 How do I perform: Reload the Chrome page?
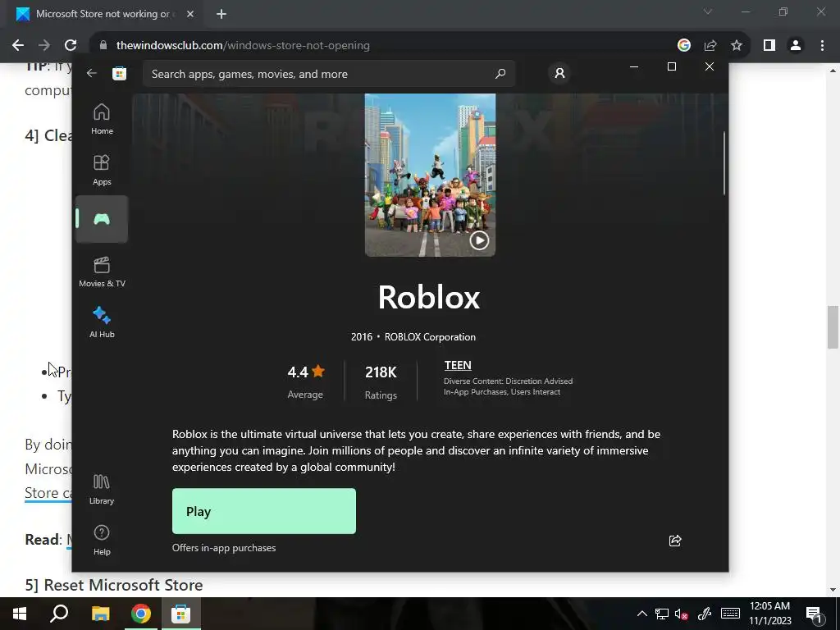pos(71,46)
